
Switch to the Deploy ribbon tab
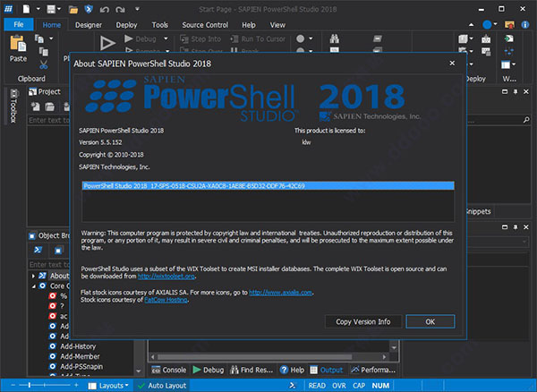click(126, 25)
